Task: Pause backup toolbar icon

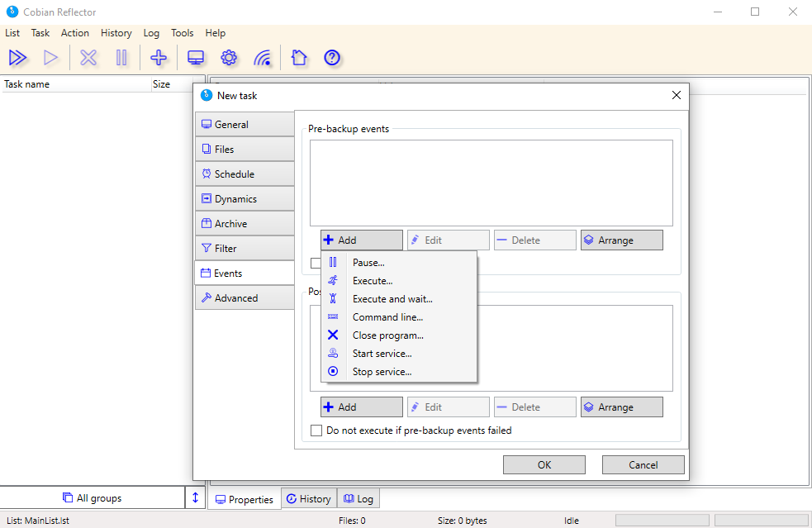Action: pyautogui.click(x=121, y=58)
